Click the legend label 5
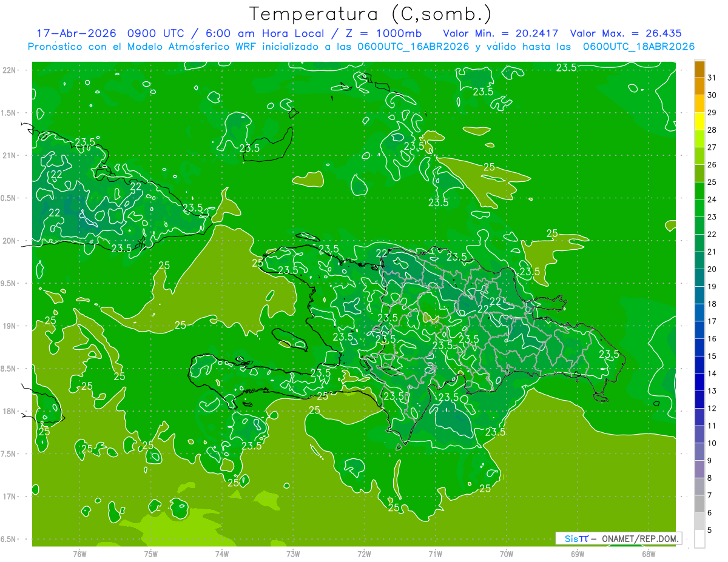Image resolution: width=728 pixels, height=562 pixels. [x=710, y=530]
